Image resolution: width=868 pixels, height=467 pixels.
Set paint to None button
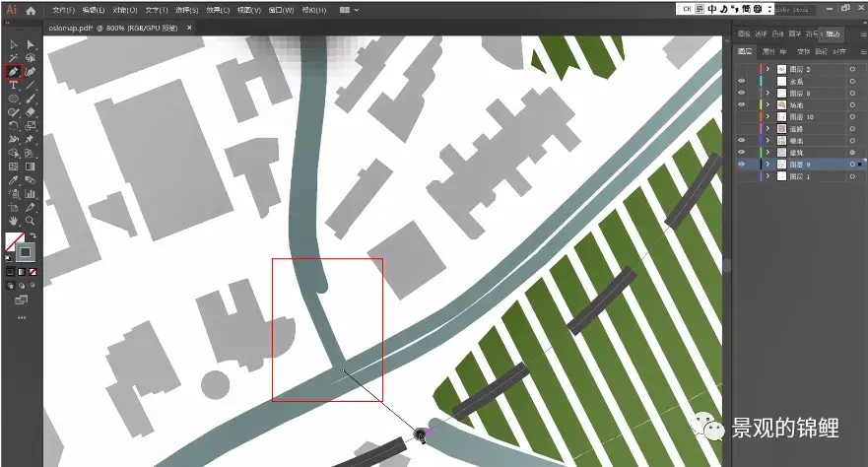coord(33,272)
